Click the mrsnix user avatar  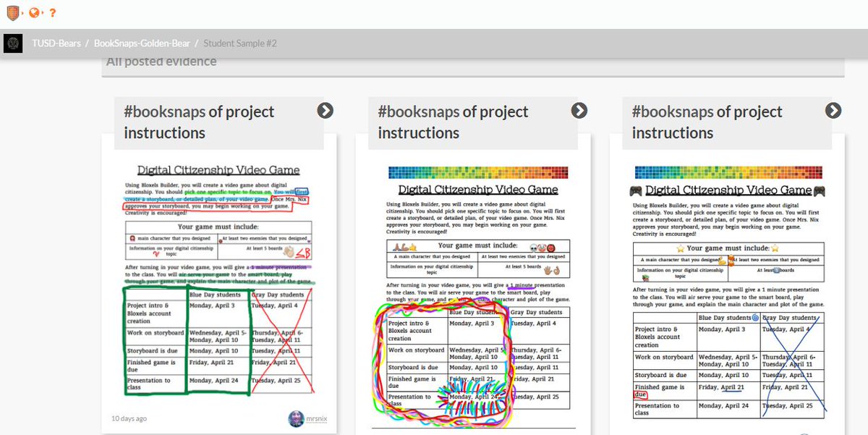[296, 418]
